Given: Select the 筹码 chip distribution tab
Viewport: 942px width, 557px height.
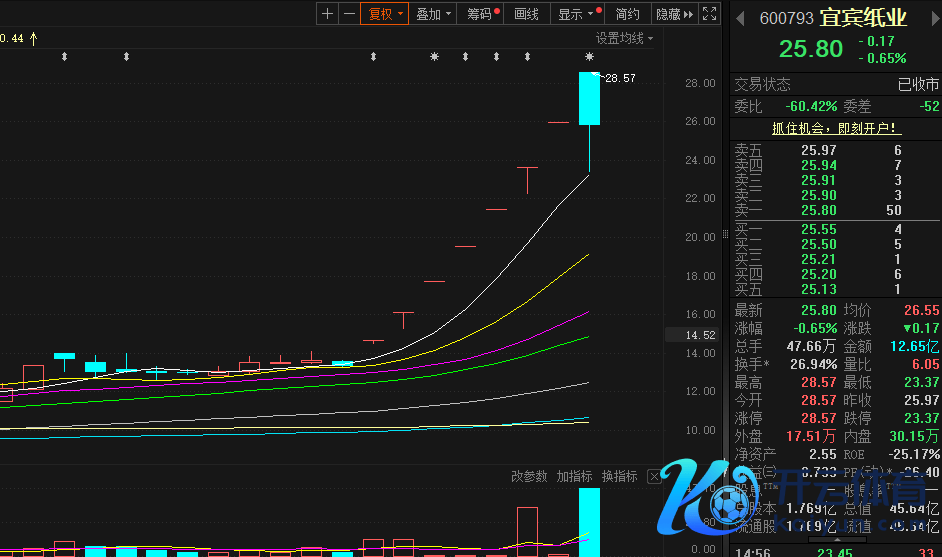Looking at the screenshot, I should tap(482, 14).
